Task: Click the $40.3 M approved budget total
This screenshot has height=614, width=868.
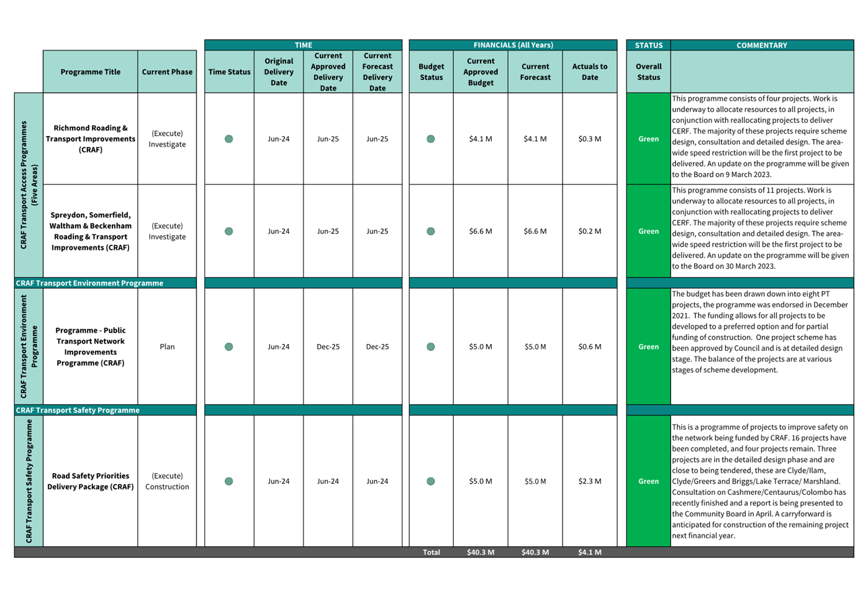Action: point(481,553)
